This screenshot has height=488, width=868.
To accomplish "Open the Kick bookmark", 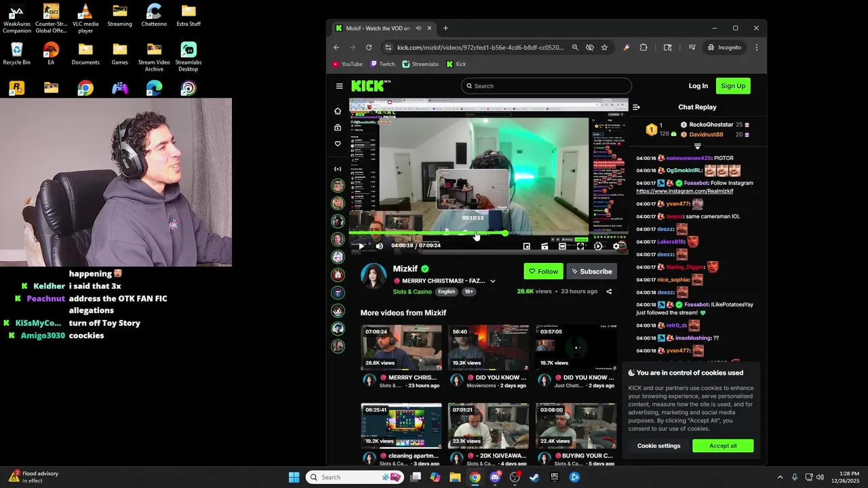I will coord(456,64).
